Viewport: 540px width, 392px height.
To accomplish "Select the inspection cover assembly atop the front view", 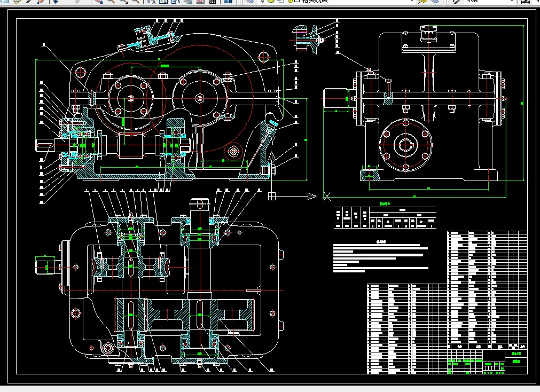I will click(149, 38).
